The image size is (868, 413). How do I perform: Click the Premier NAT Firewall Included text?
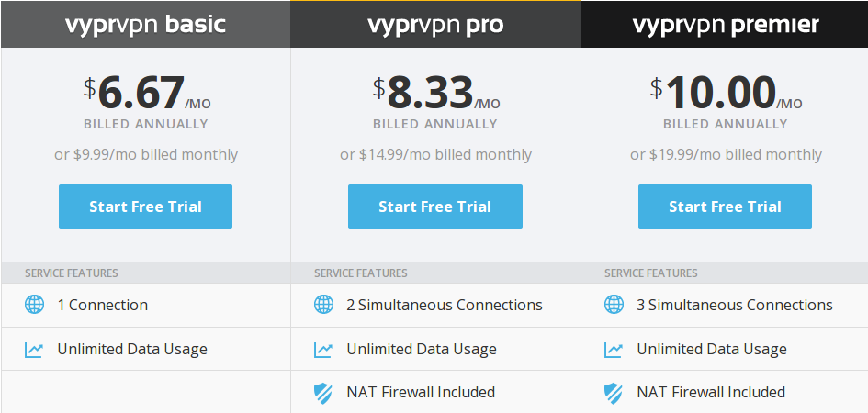711,392
